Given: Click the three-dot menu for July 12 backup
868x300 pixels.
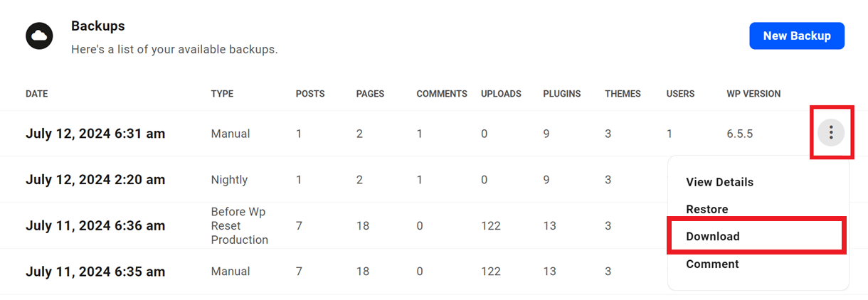Looking at the screenshot, I should pyautogui.click(x=830, y=132).
